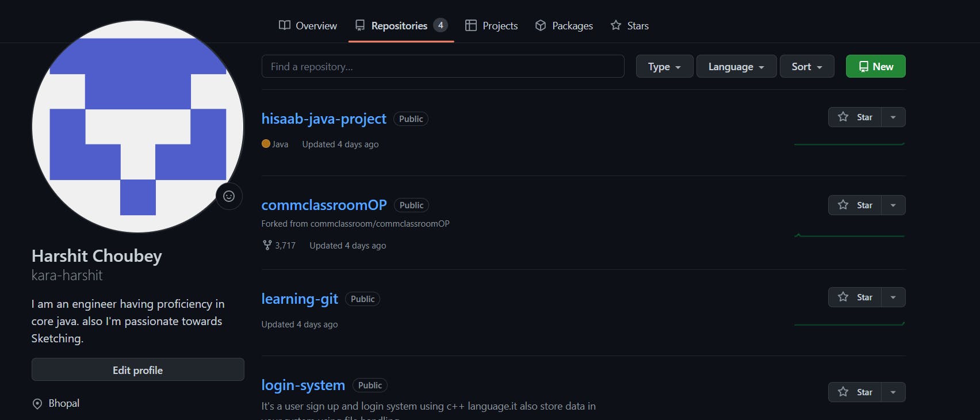Click the Public badge beside login-system

(x=370, y=385)
